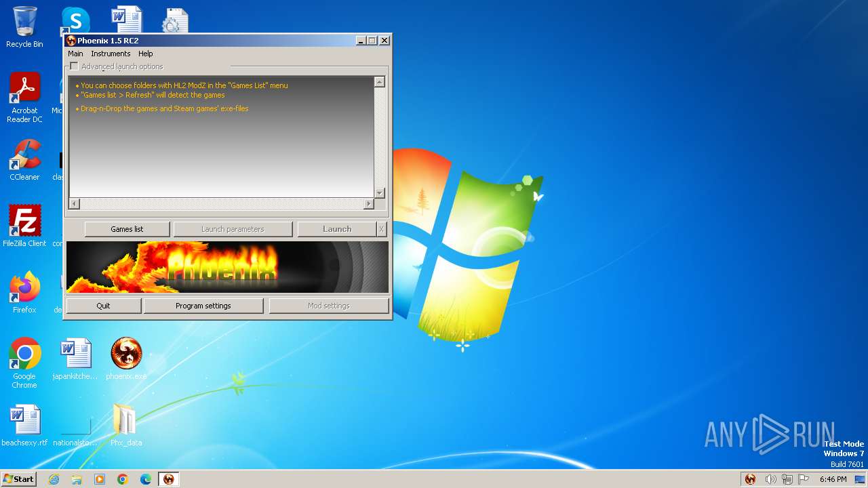Open the media player taskbar icon

100,479
